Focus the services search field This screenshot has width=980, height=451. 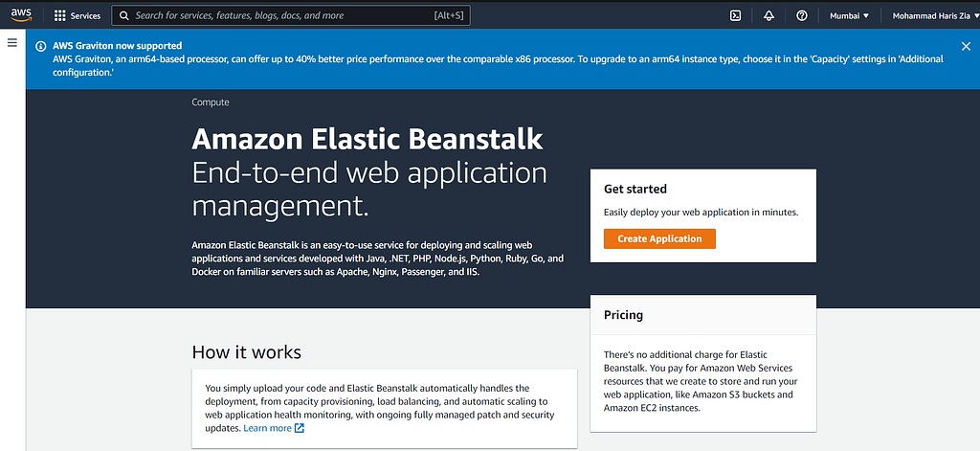tap(291, 15)
